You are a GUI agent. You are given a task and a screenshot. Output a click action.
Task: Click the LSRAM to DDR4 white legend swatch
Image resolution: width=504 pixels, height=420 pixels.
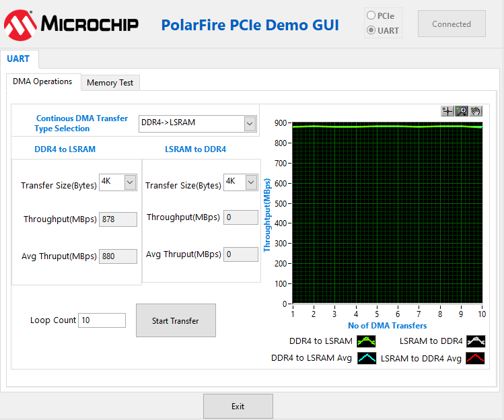tap(476, 341)
